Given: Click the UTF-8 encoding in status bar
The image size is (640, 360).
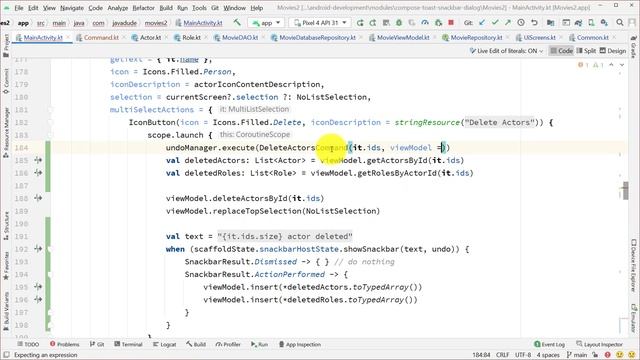Looking at the screenshot, I should pos(523,355).
